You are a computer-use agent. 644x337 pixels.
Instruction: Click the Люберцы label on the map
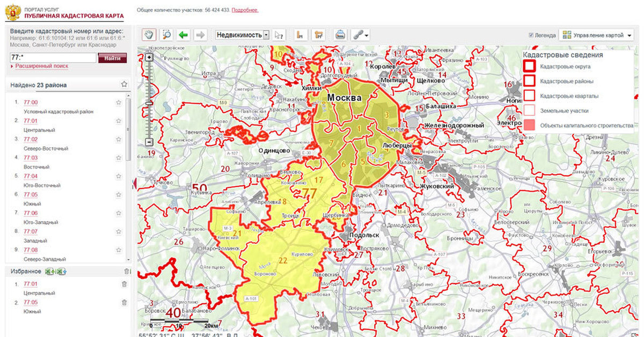(x=397, y=145)
